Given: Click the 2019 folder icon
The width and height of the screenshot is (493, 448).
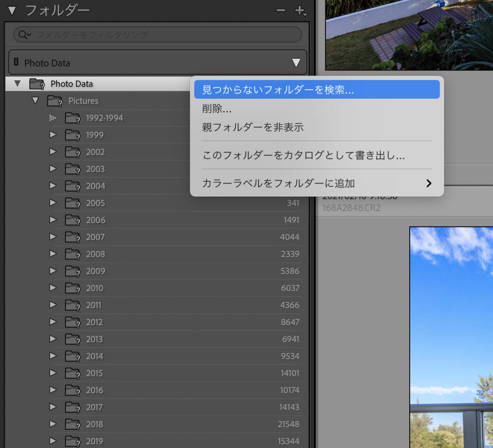Looking at the screenshot, I should pos(73,441).
